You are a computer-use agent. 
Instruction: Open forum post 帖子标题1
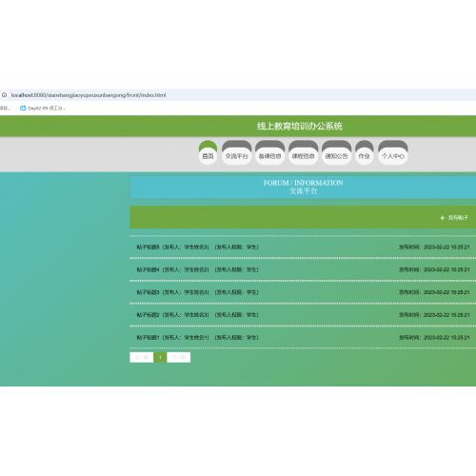[x=303, y=337]
